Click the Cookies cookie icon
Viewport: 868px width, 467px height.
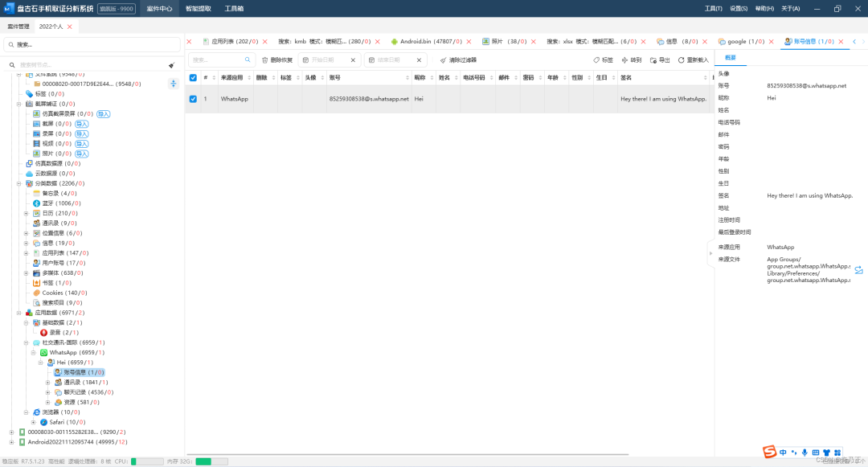coord(36,293)
